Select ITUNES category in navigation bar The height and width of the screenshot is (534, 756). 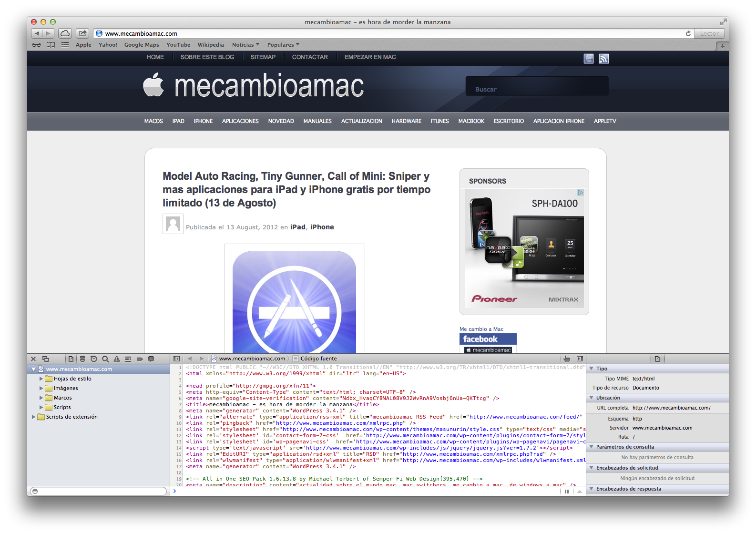click(x=439, y=121)
